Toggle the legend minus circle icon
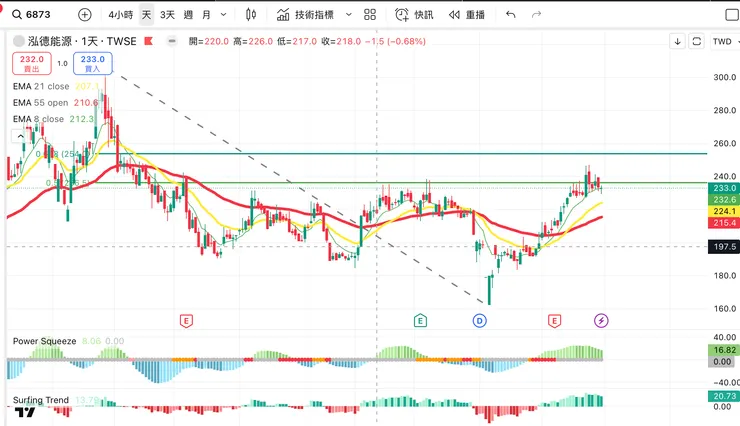 tap(172, 41)
